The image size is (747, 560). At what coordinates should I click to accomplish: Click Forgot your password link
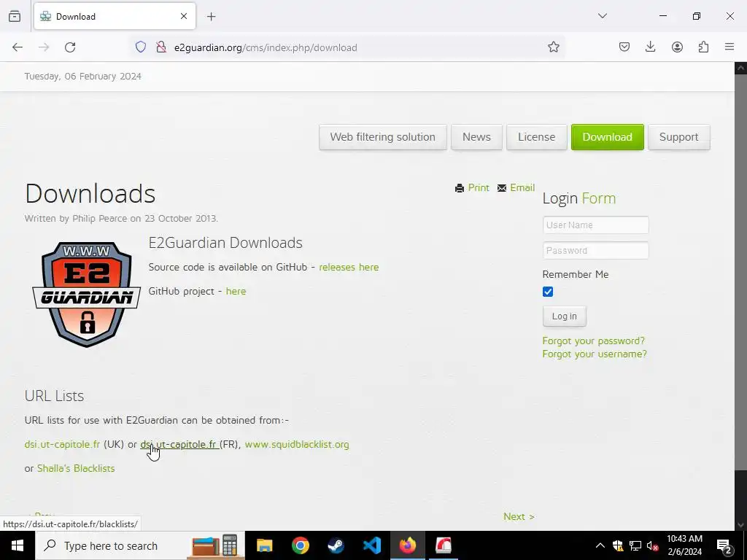point(594,341)
